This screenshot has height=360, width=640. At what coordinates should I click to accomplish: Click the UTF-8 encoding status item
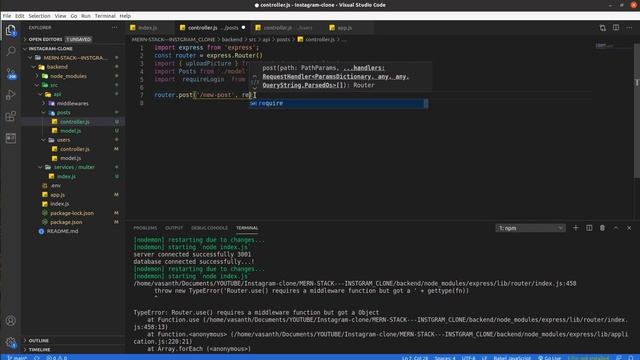pos(468,358)
